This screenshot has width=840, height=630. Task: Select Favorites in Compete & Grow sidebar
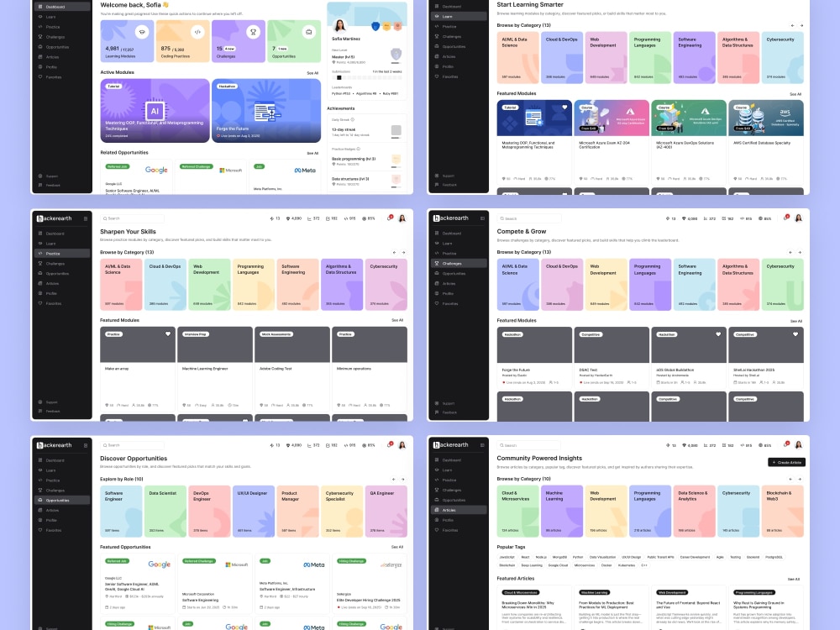point(459,304)
